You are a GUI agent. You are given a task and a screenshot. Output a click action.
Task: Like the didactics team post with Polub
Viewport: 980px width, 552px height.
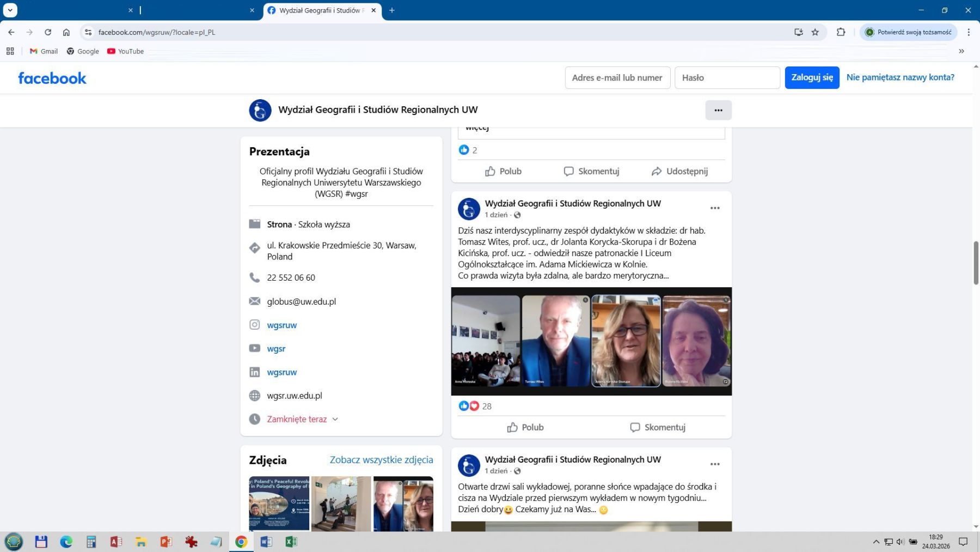pyautogui.click(x=525, y=427)
